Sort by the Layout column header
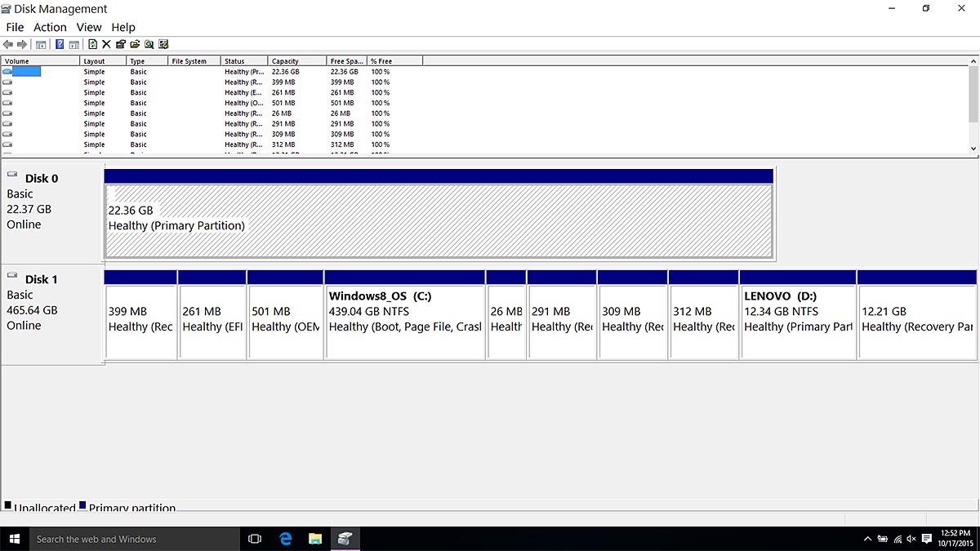 pyautogui.click(x=103, y=61)
